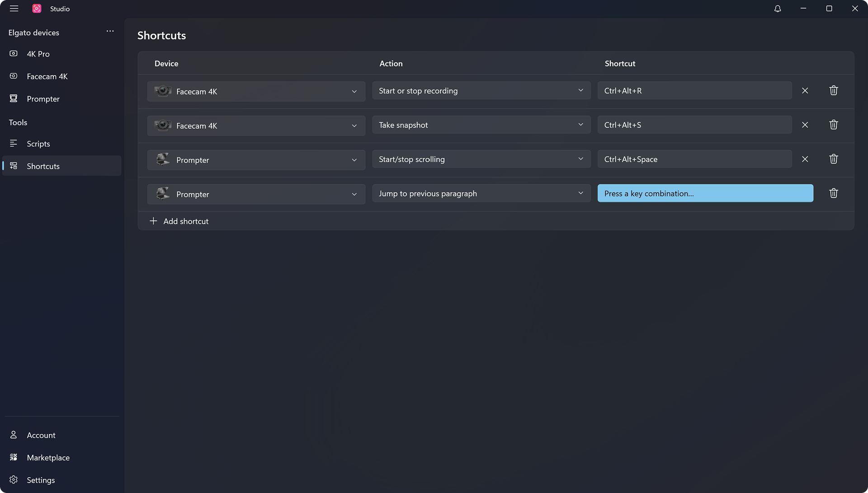Go to the Scripts tool
868x493 pixels.
62,144
